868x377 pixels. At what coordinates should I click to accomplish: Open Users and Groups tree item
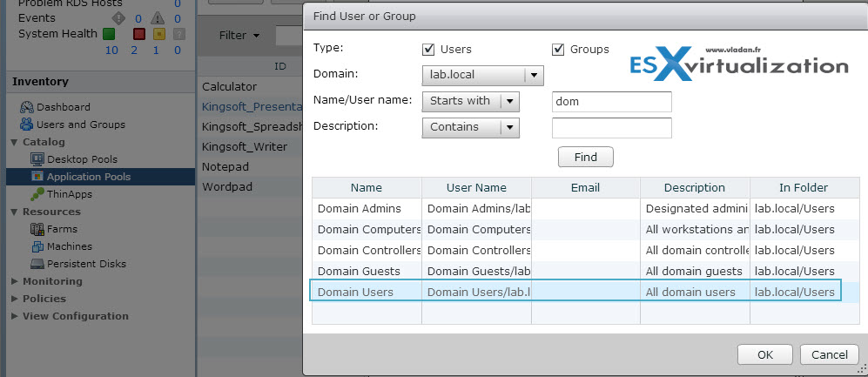coord(81,125)
